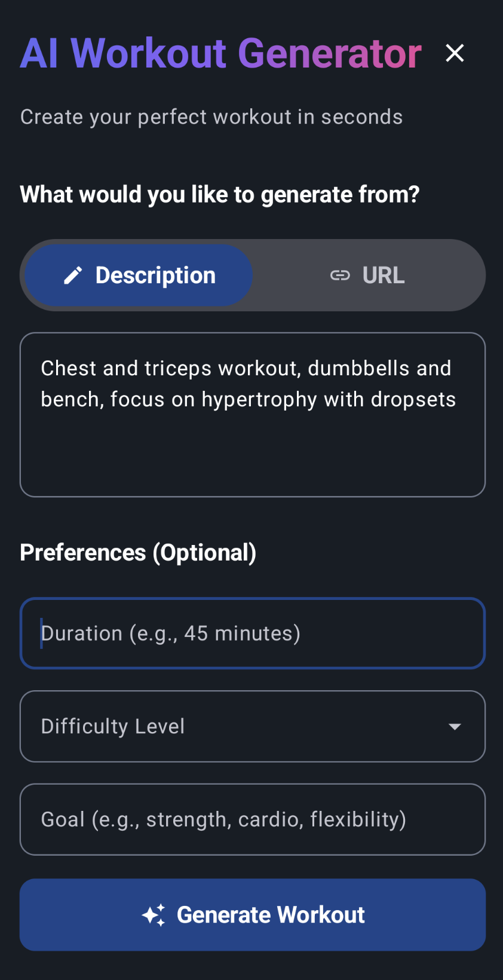This screenshot has height=980, width=503.
Task: Click the Generate Workout button
Action: pos(251,914)
